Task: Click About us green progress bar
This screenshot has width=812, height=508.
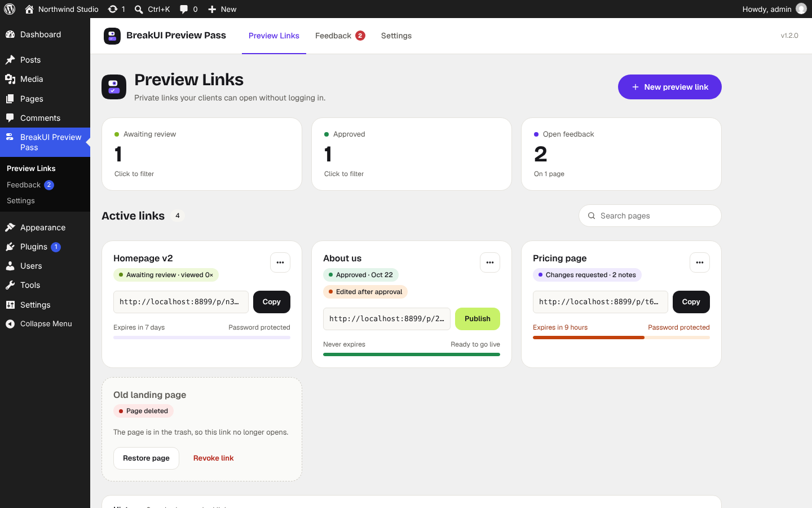Action: [412, 354]
